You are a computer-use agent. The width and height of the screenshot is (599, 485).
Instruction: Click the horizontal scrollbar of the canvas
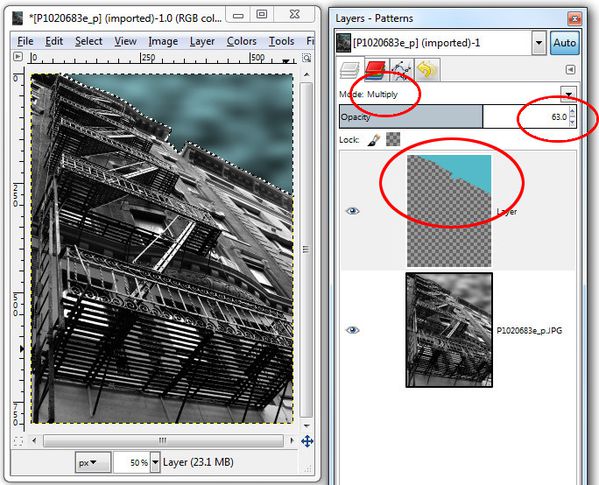coord(163,441)
